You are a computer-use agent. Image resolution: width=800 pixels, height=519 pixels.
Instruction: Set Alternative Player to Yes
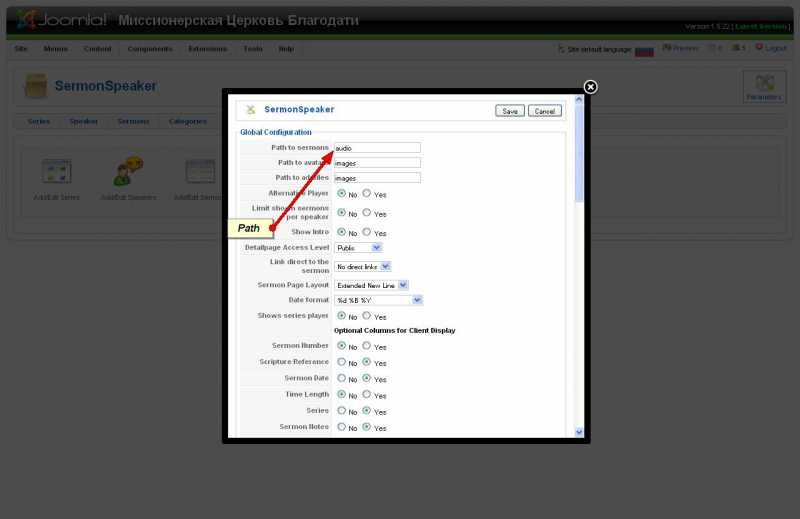click(x=366, y=193)
